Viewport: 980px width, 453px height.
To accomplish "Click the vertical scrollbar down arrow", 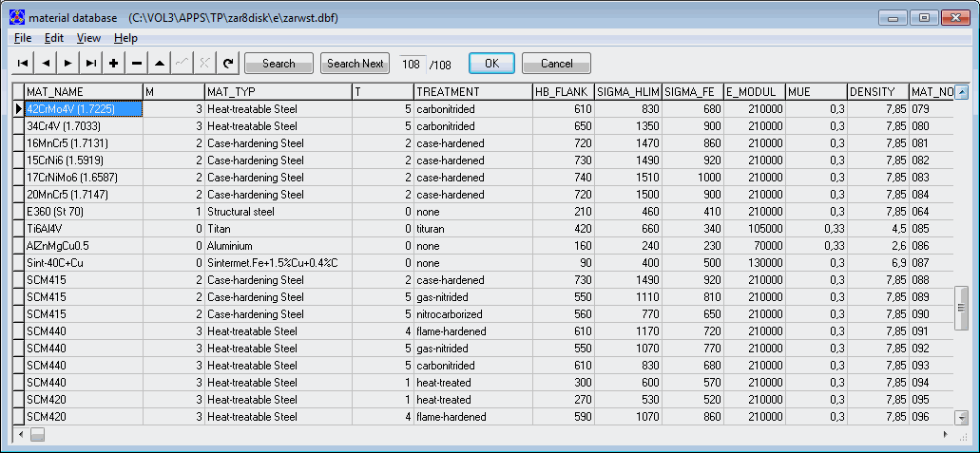I will coord(961,417).
